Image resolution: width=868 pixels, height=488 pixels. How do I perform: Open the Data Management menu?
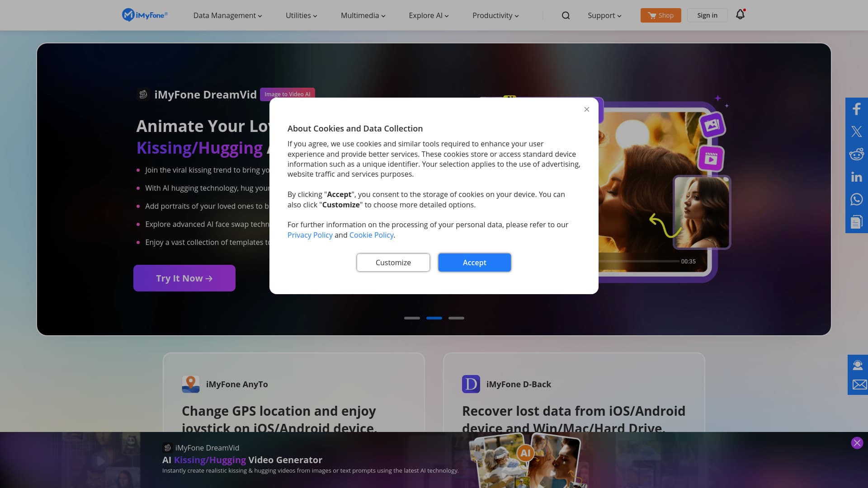pyautogui.click(x=226, y=15)
